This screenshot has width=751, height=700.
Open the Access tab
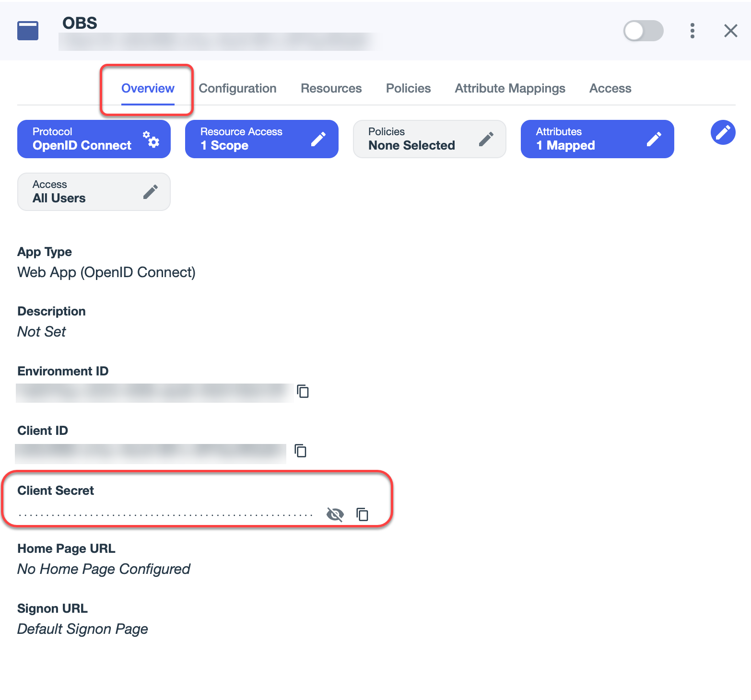(x=610, y=88)
